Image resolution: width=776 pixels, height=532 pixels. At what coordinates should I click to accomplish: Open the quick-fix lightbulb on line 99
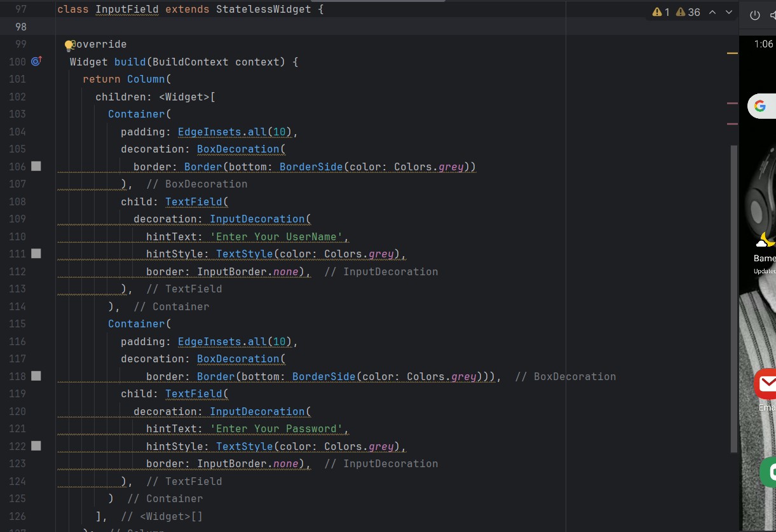69,45
